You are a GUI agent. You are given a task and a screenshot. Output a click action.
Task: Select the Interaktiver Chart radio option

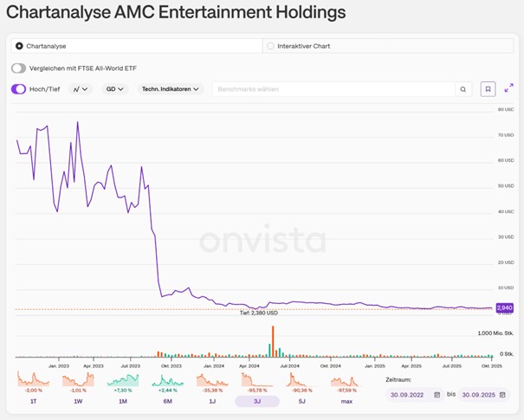point(270,46)
